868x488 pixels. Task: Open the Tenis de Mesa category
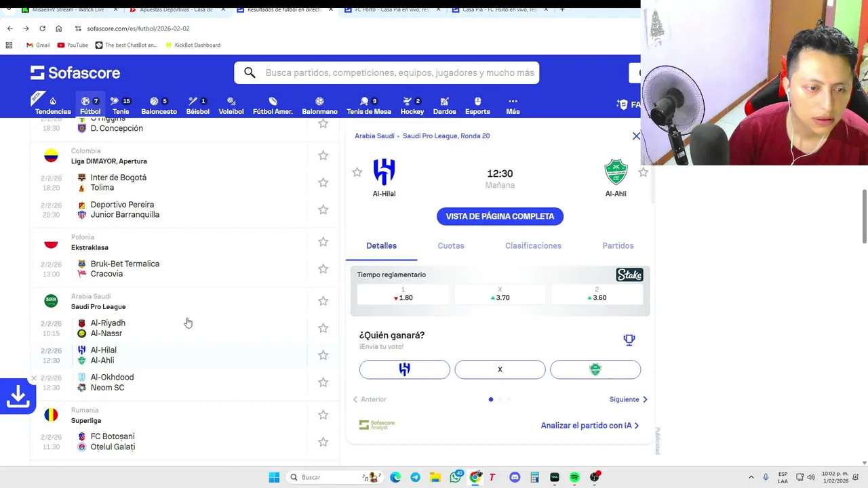coord(369,105)
